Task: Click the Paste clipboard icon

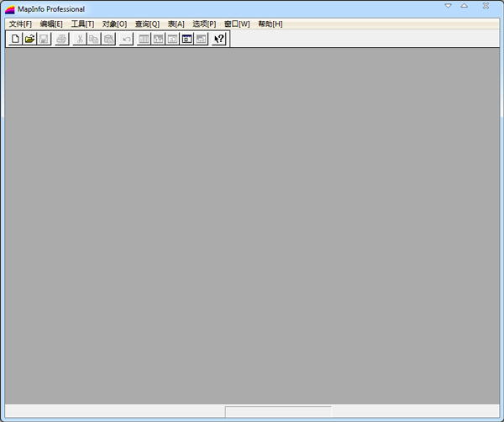Action: click(108, 39)
